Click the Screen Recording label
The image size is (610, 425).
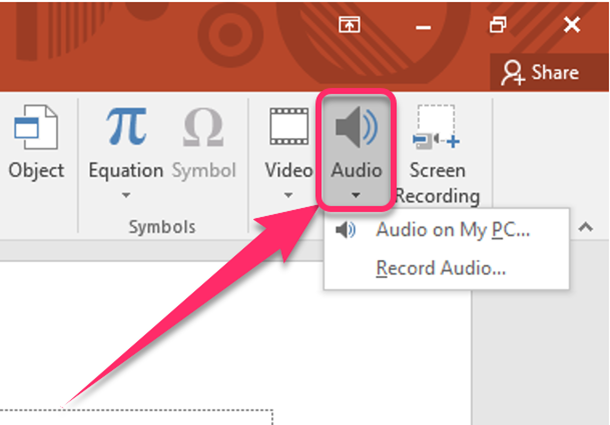pos(437,183)
